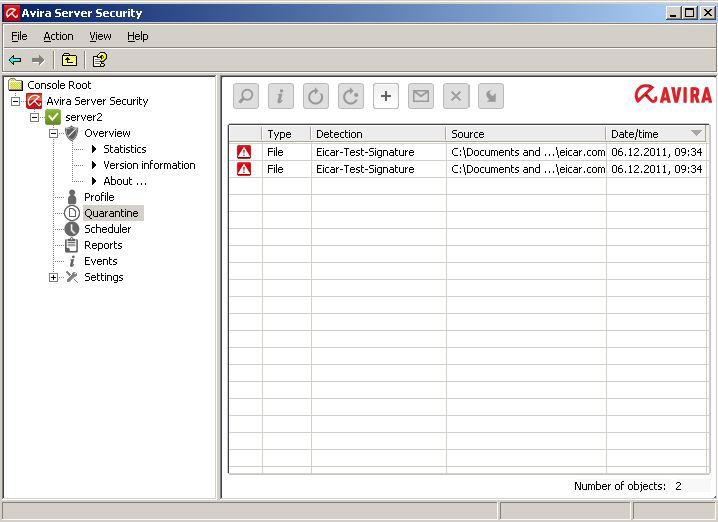This screenshot has height=522, width=718.
Task: Select first row's Eicar-Test-Signature detection
Action: pyautogui.click(x=365, y=152)
